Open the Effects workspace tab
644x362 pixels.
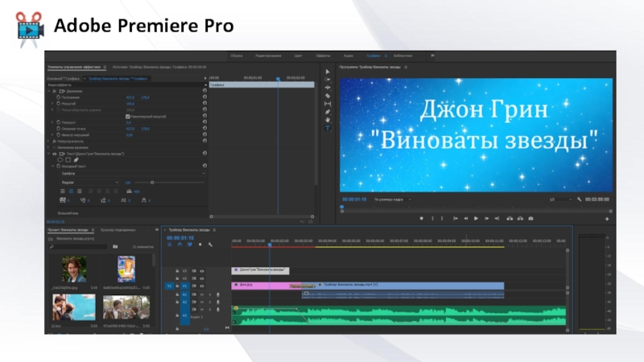[x=323, y=56]
